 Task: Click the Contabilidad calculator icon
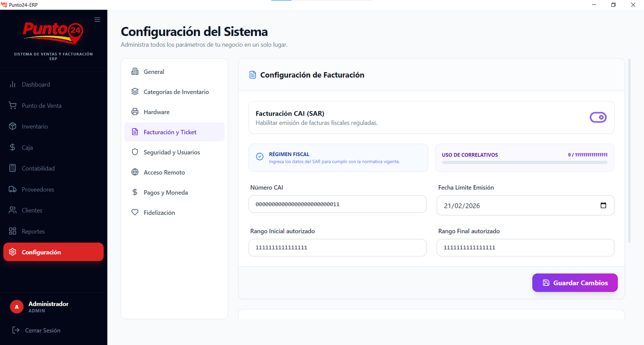click(13, 168)
